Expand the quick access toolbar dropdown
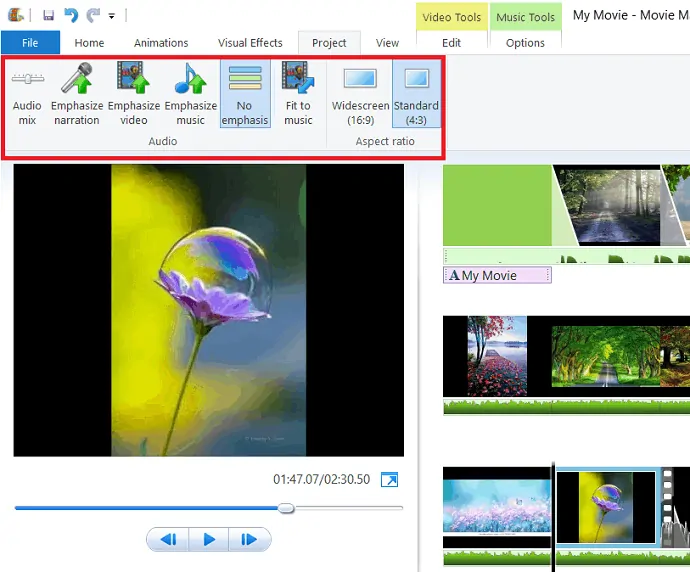This screenshot has width=690, height=572. pos(112,16)
